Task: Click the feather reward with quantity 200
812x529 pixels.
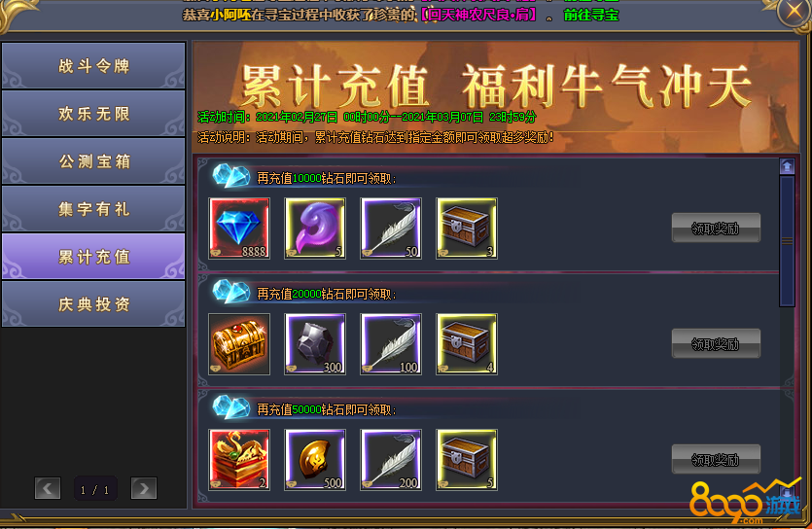Action: (x=391, y=460)
